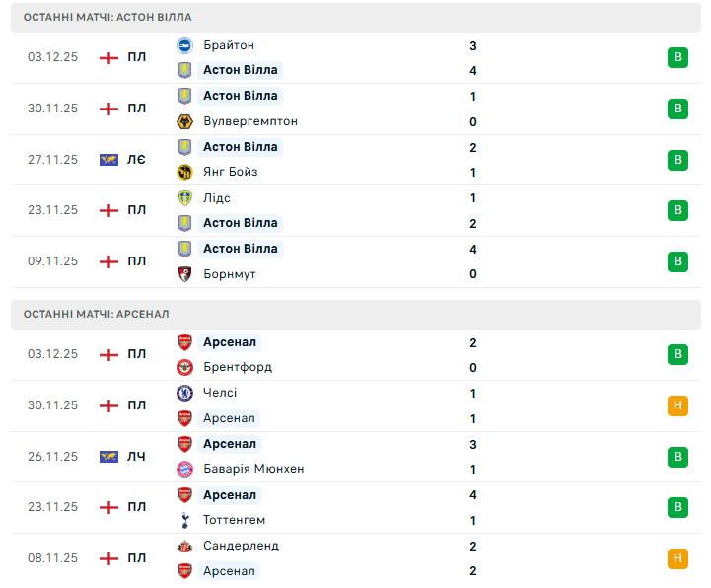Screen dimensions: 711x588
Task: Click the Brentford club crest icon
Action: (184, 367)
